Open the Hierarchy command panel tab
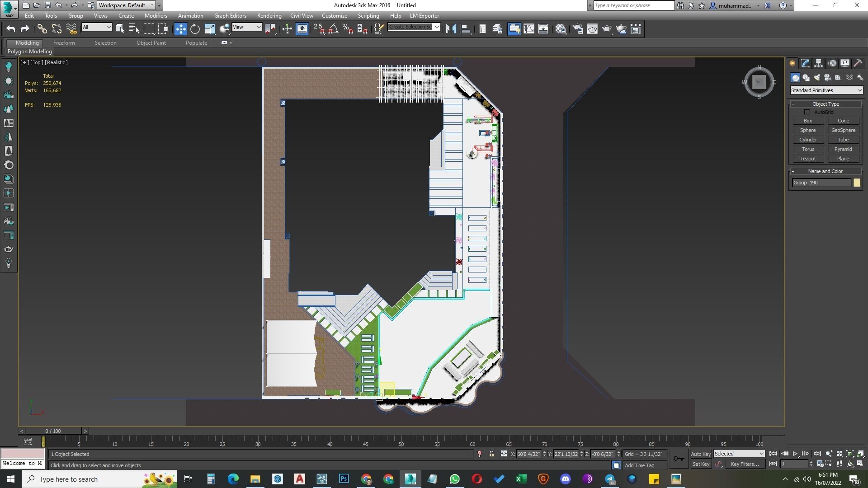Screen dimensions: 868x488 819,63
